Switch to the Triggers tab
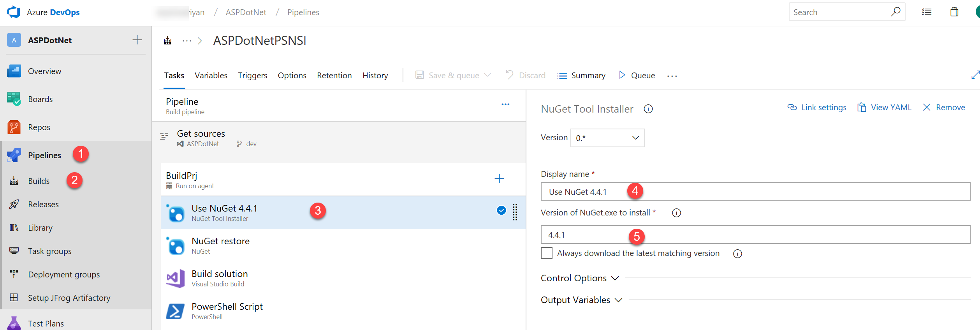The height and width of the screenshot is (330, 980). 253,76
